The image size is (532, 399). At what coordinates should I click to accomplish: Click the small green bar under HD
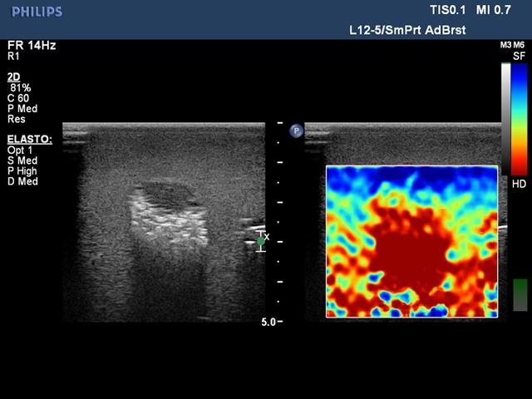coord(520,294)
